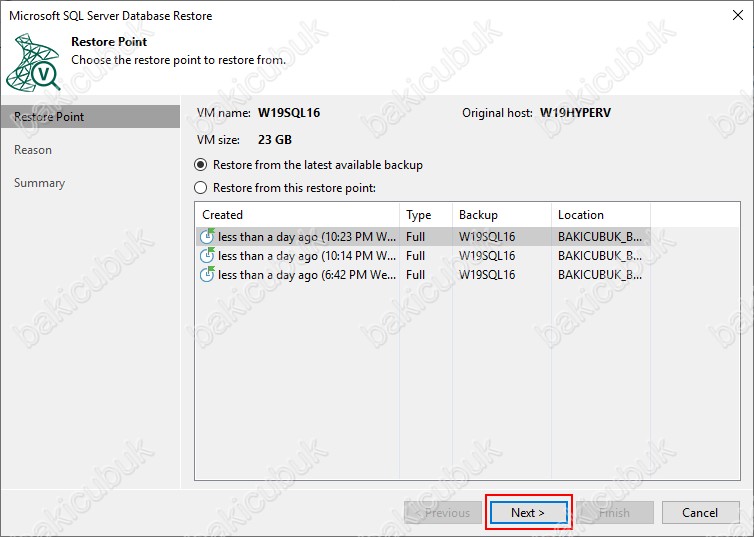Click restore point icon for 10:14 PM row
This screenshot has height=537, width=754.
pos(207,255)
